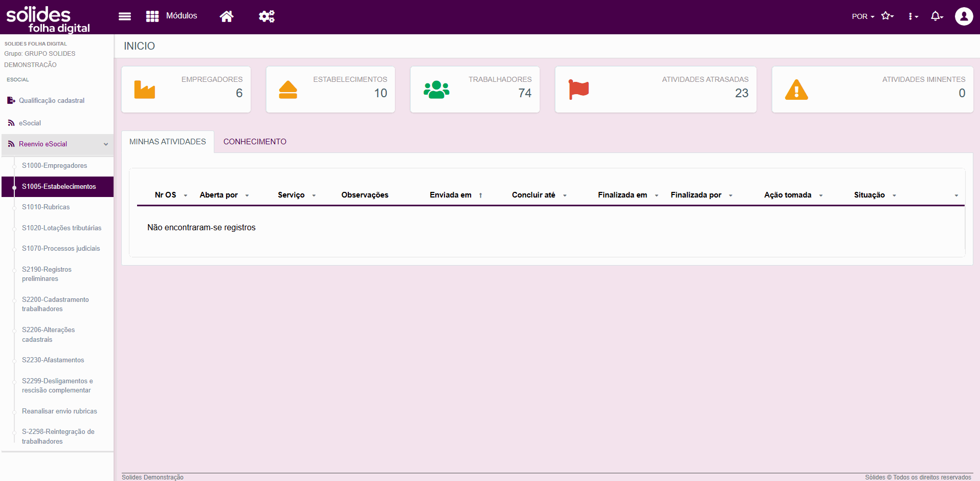Click the Solides Demonstração footer text
The image size is (980, 481).
point(152,477)
